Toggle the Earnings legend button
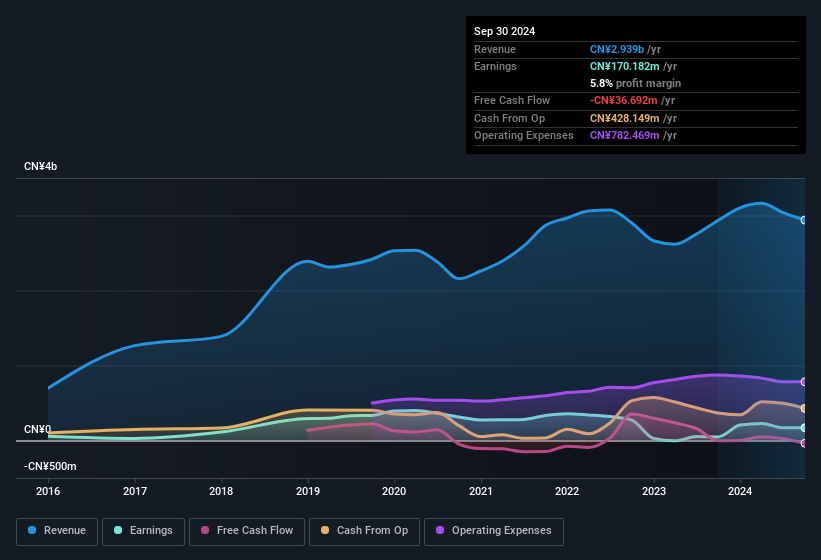Viewport: 821px width, 560px height. tap(143, 531)
